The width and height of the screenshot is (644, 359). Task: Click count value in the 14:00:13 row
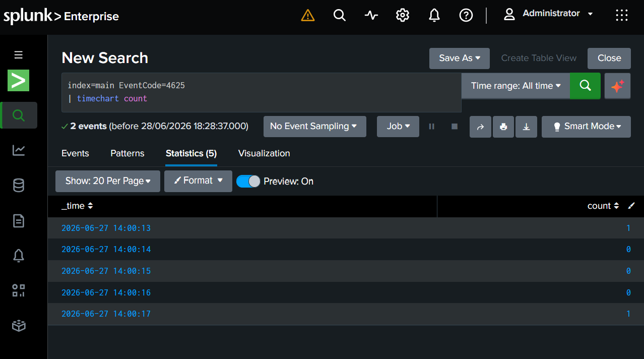[x=628, y=228]
